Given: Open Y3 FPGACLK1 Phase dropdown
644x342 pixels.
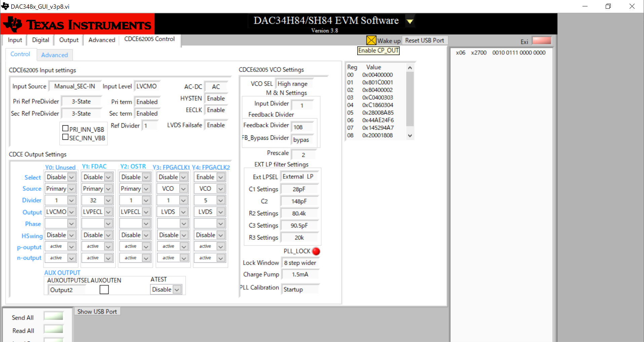Looking at the screenshot, I should click(x=172, y=224).
